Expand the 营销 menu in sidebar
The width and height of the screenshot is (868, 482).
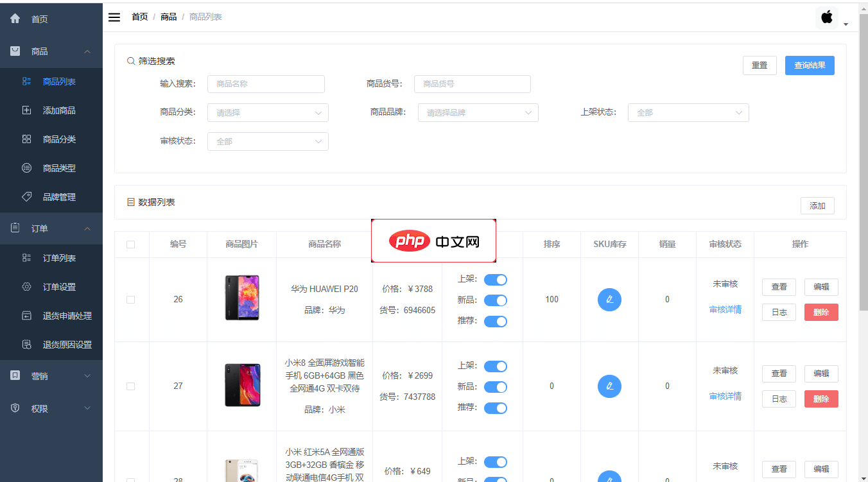click(x=39, y=375)
